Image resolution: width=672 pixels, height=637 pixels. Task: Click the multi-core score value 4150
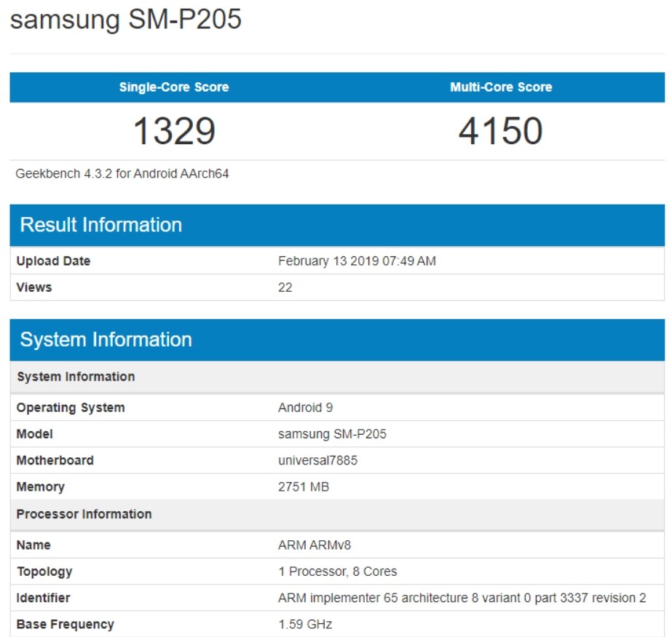tap(501, 131)
